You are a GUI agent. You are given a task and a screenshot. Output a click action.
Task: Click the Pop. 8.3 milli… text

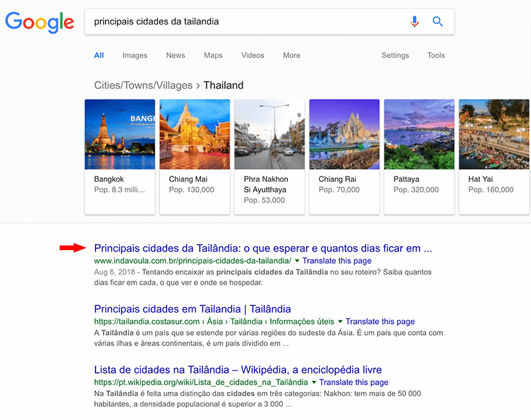pos(119,190)
